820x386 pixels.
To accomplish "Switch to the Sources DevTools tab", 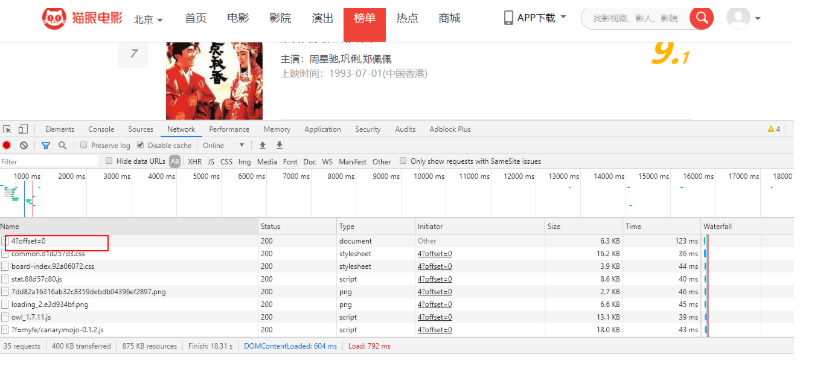I will 141,129.
